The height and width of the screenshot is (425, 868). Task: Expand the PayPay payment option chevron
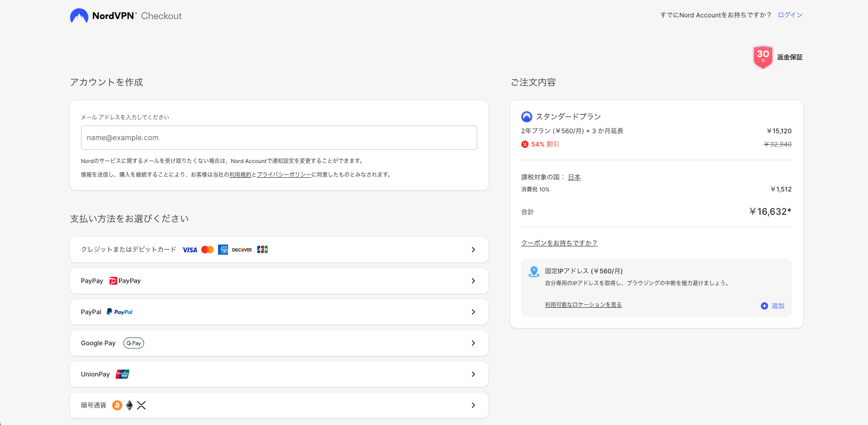click(473, 281)
